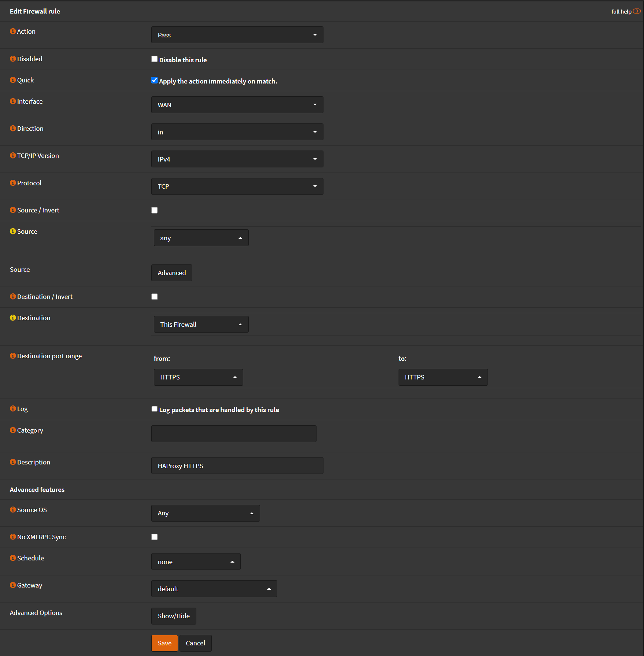
Task: Click the help icon beside Category
Action: pyautogui.click(x=13, y=430)
